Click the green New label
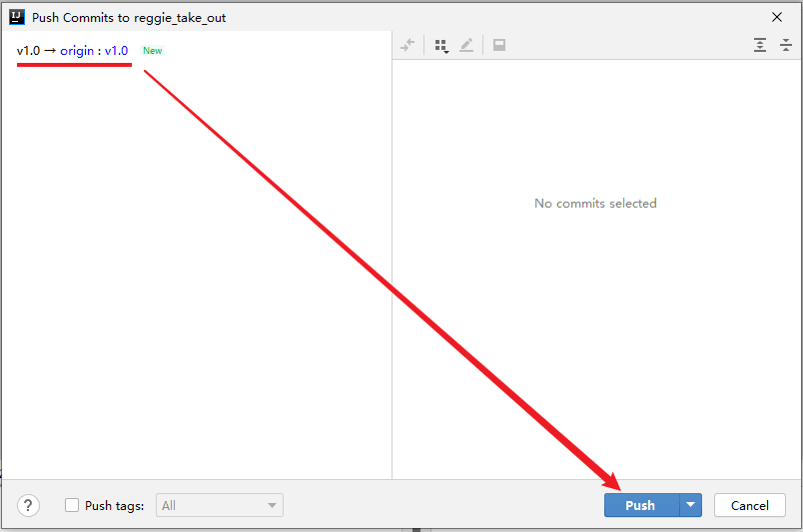The height and width of the screenshot is (532, 803). point(152,51)
